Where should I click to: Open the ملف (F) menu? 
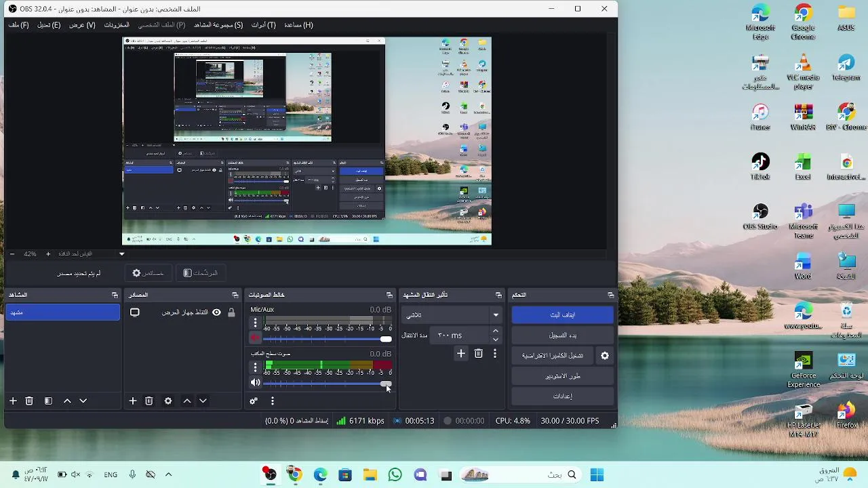(x=18, y=25)
